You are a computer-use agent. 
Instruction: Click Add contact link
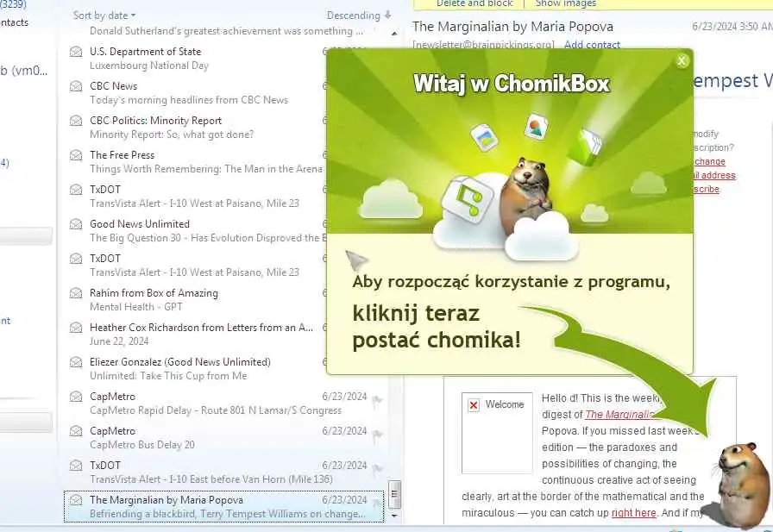click(592, 45)
